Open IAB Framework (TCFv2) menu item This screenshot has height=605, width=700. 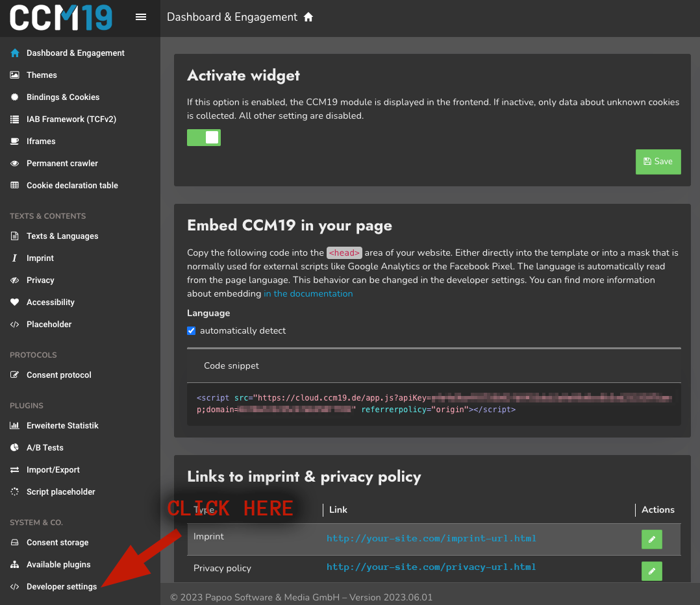pyautogui.click(x=71, y=119)
